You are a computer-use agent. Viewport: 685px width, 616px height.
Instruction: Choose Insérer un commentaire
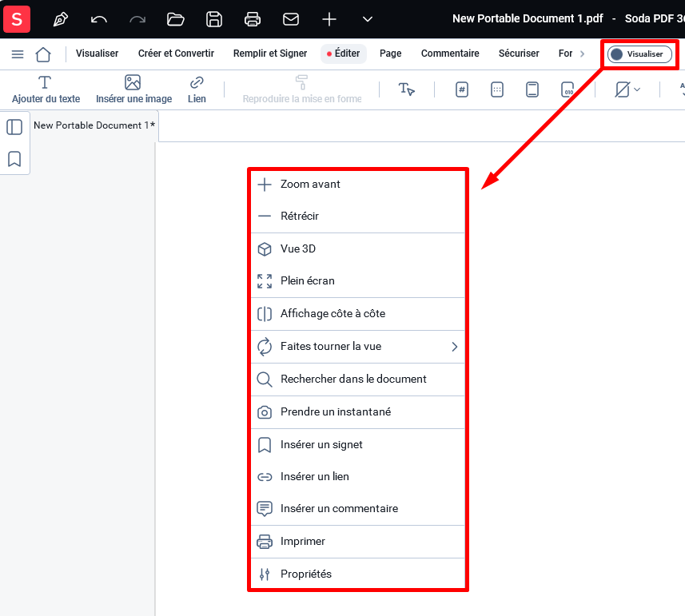(358, 509)
